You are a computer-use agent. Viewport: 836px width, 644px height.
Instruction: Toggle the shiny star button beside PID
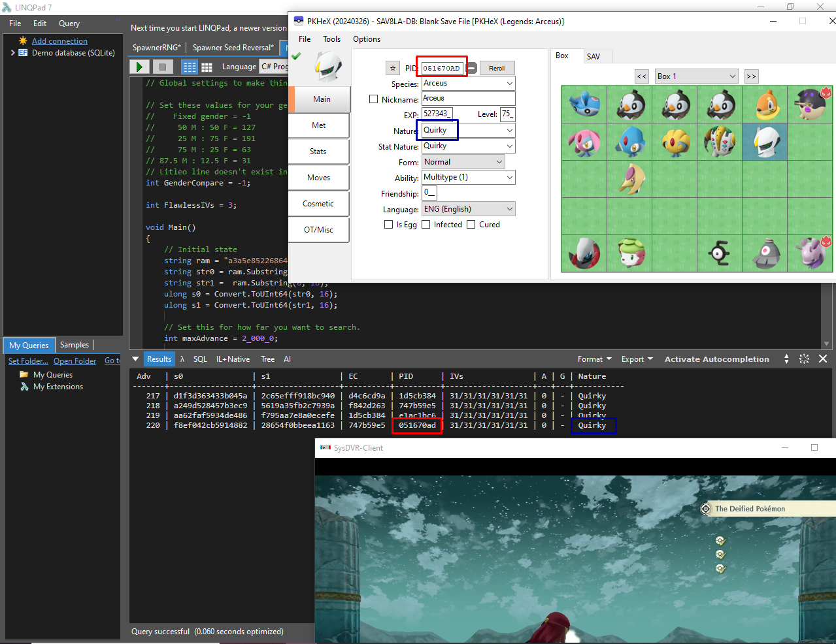pos(392,68)
